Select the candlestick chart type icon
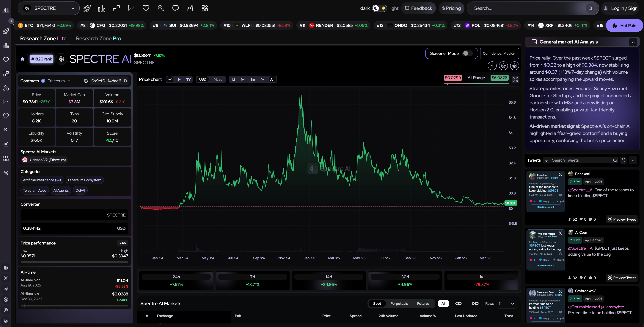The width and height of the screenshot is (644, 327). (x=179, y=79)
